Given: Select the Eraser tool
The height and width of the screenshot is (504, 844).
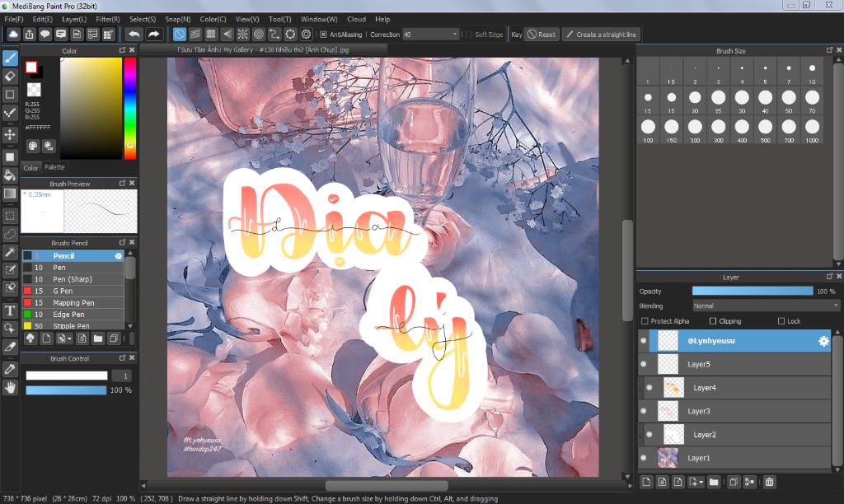Looking at the screenshot, I should pos(10,76).
